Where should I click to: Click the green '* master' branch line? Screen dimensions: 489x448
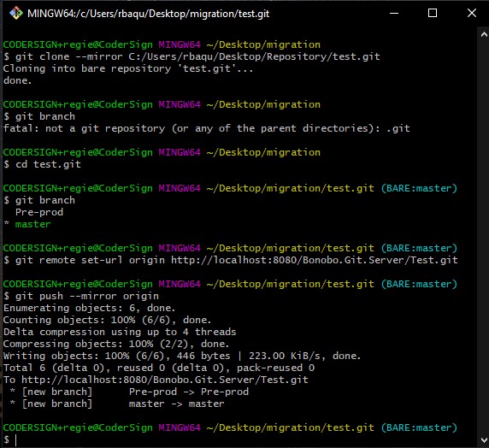click(x=27, y=224)
